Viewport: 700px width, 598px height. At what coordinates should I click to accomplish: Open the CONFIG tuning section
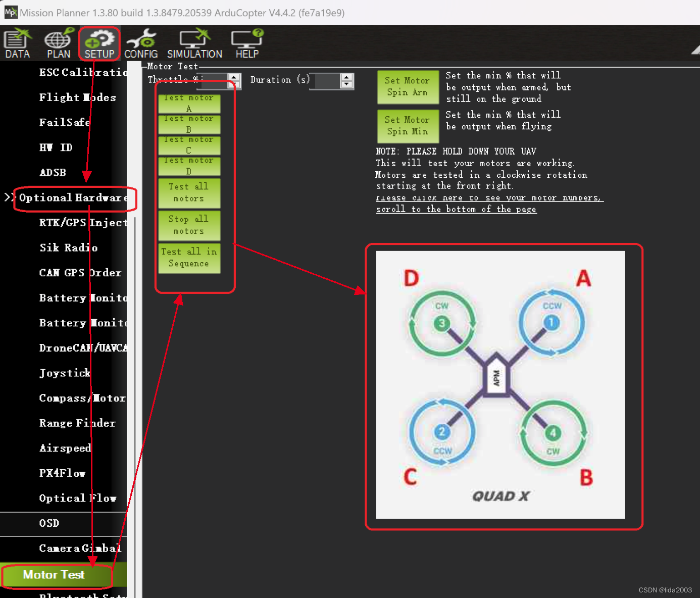[x=141, y=44]
